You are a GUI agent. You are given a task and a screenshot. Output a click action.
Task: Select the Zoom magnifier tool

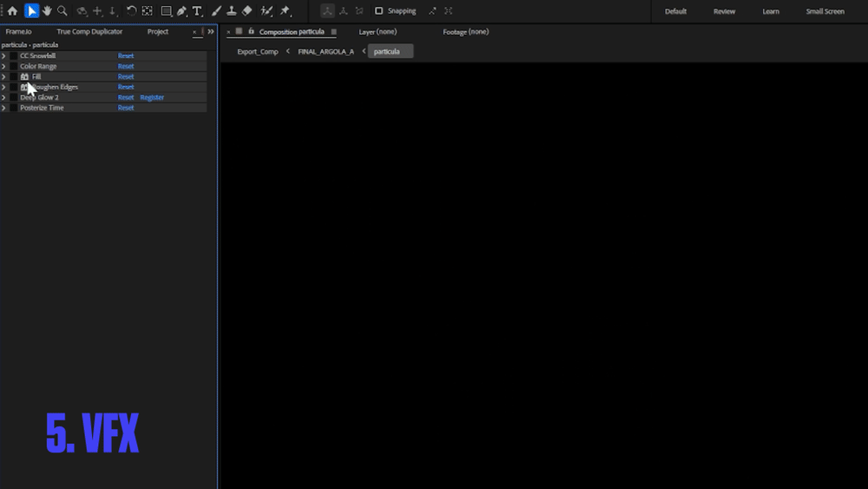pos(62,11)
